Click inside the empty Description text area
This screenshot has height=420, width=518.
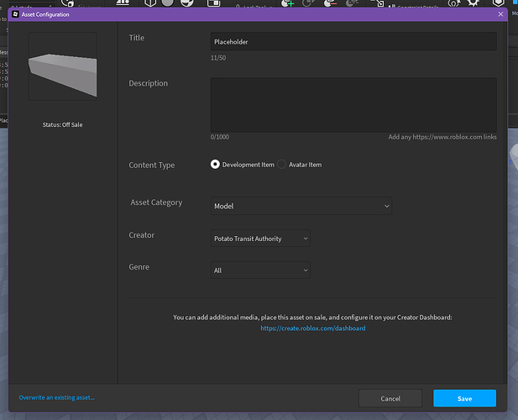pyautogui.click(x=353, y=105)
